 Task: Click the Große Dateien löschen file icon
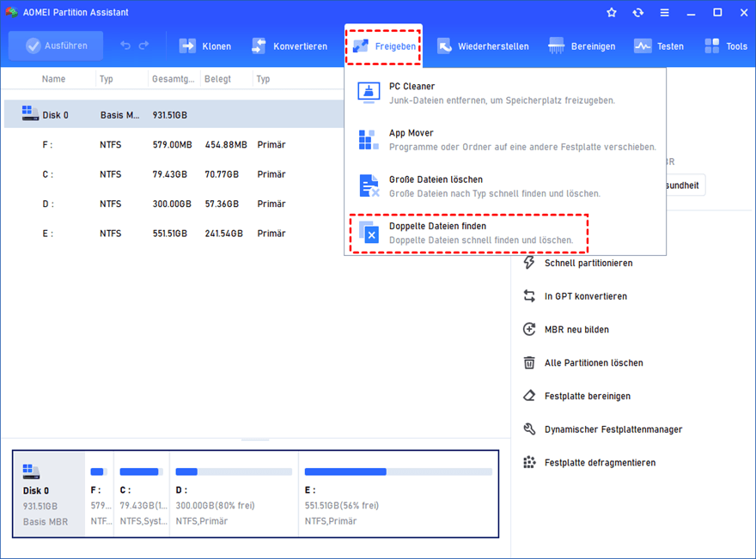tap(369, 186)
